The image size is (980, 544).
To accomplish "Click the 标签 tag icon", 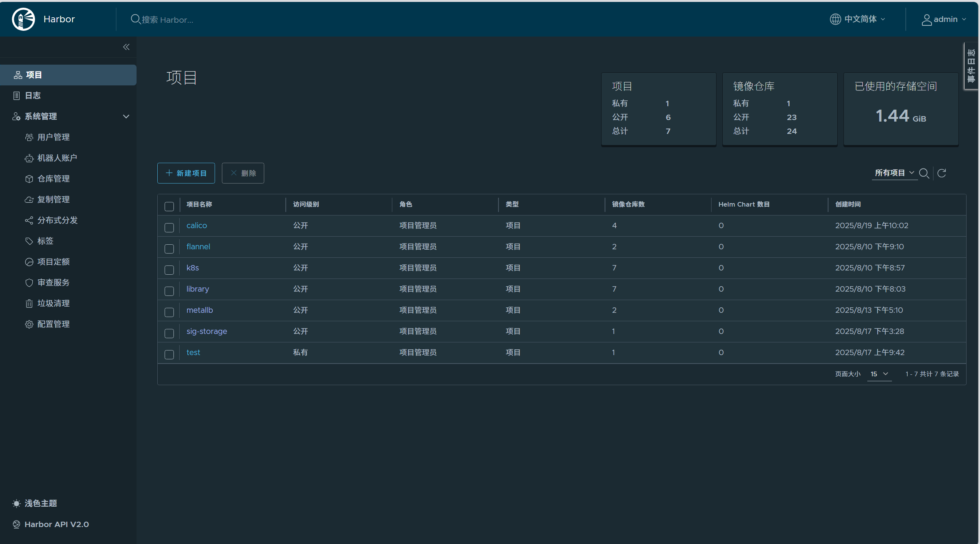I will point(29,241).
